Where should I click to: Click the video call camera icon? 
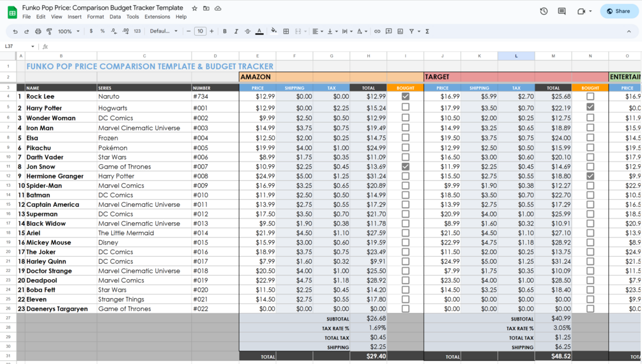tap(581, 11)
